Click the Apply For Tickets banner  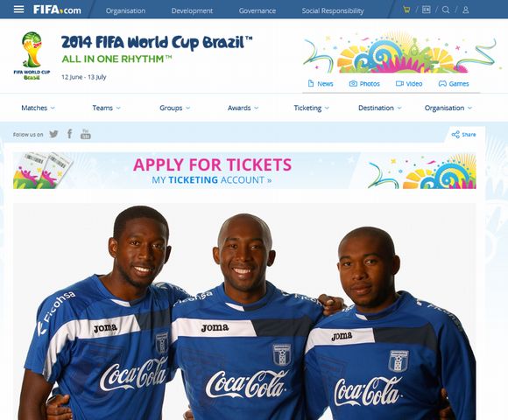[x=244, y=171]
